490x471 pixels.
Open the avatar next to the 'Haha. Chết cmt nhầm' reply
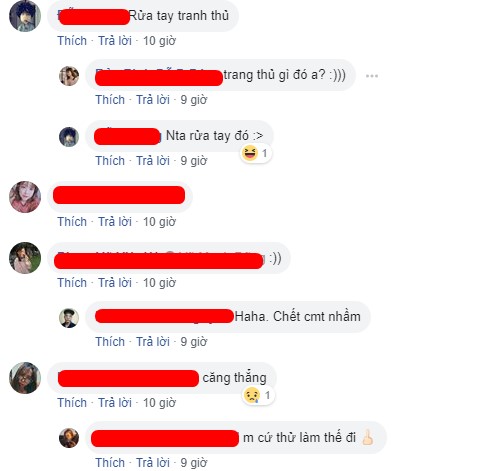coord(69,318)
